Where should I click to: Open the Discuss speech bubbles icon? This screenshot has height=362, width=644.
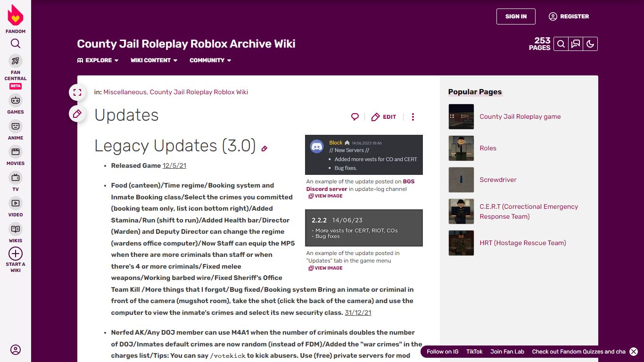(x=576, y=44)
